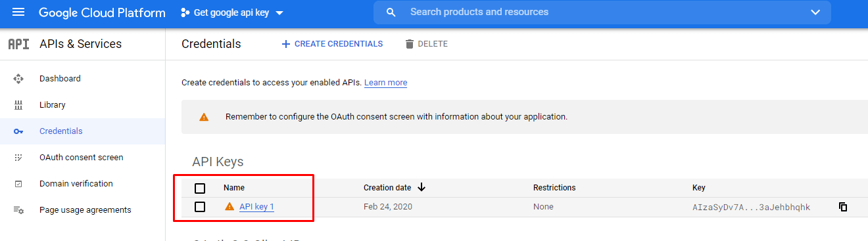The height and width of the screenshot is (241, 868).
Task: Sort by the Name column header
Action: [234, 188]
